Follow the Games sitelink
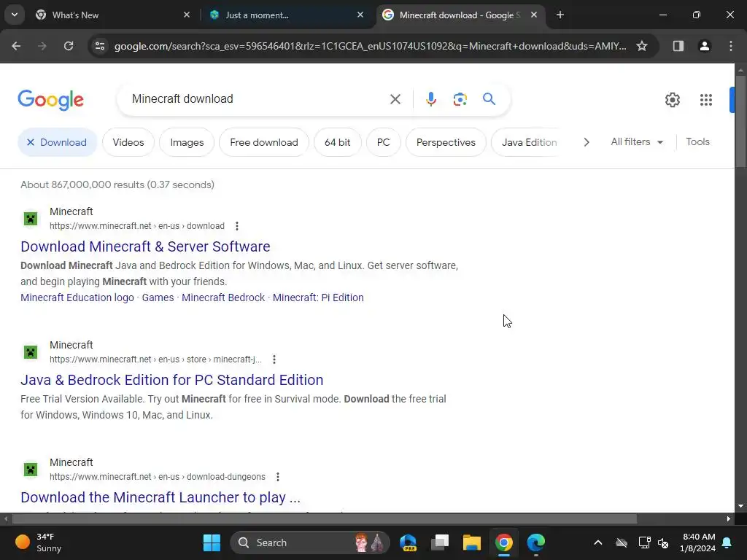The width and height of the screenshot is (747, 560). click(158, 297)
